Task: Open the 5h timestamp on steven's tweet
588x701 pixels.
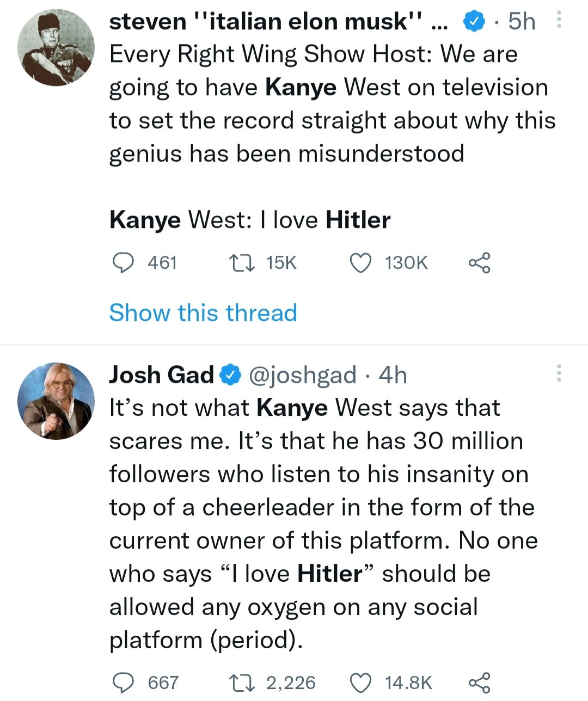Action: [x=522, y=22]
